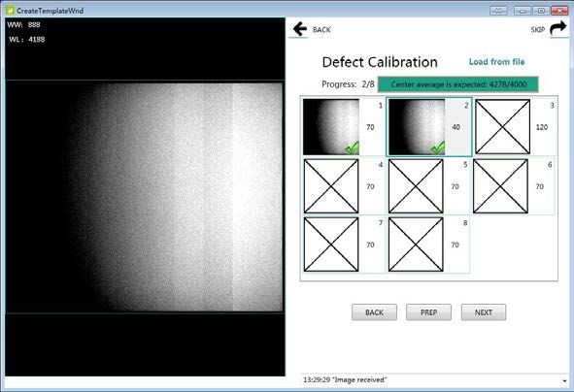Select empty calibration slot 5
The width and height of the screenshot is (574, 392).
pos(416,186)
